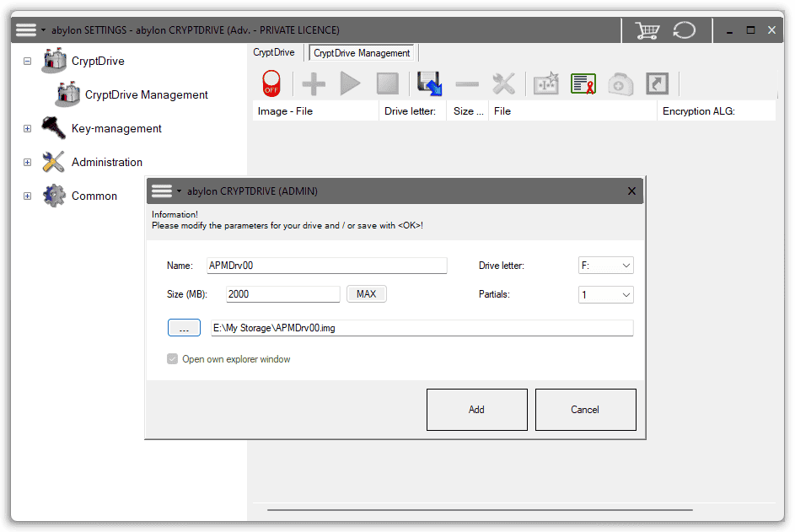Click the minus remove-drive toolbar icon
The image size is (795, 532).
467,84
